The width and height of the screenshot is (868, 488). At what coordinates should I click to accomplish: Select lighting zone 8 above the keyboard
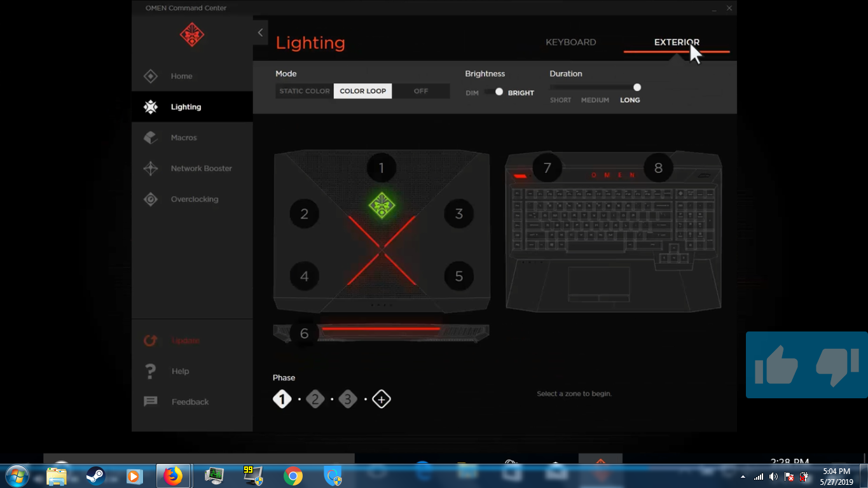[658, 168]
